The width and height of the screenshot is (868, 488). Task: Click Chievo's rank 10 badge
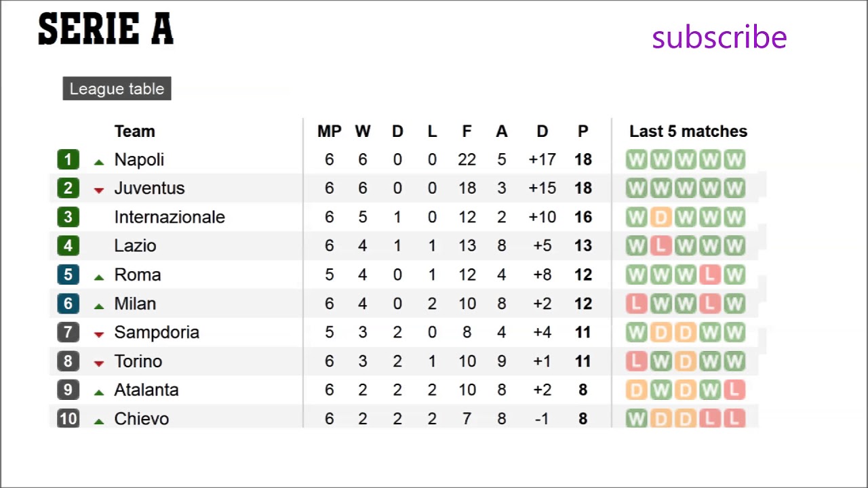click(x=68, y=419)
